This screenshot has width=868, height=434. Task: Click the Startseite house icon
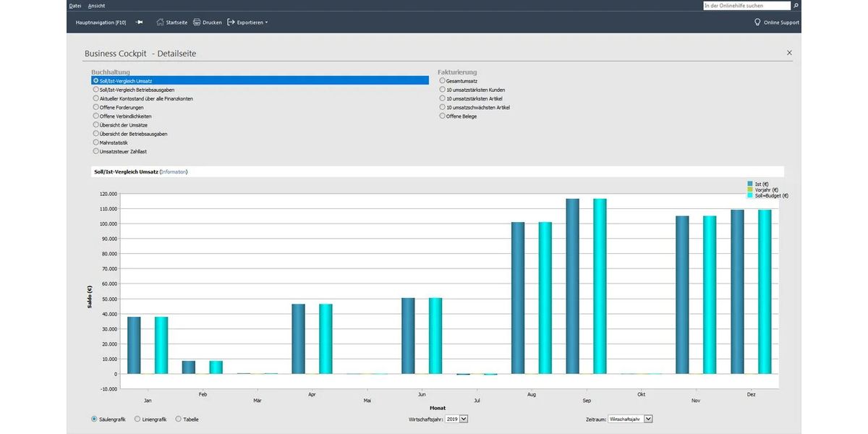point(160,22)
